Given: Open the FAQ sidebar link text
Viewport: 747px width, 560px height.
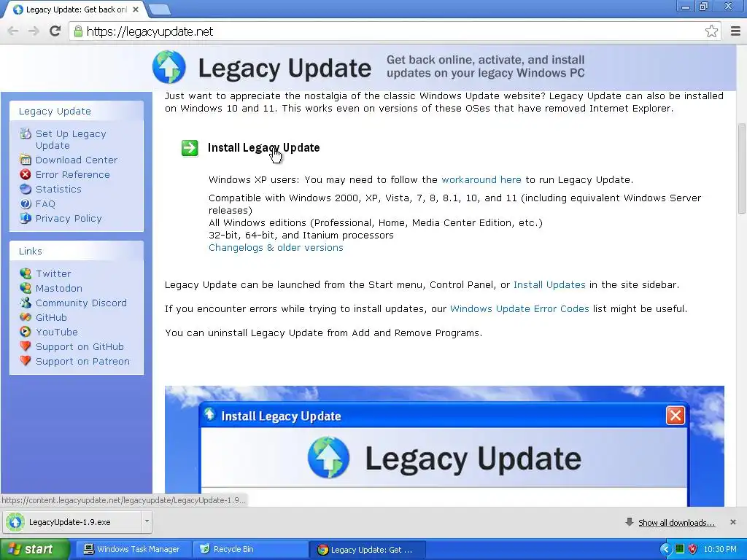Looking at the screenshot, I should pos(45,204).
